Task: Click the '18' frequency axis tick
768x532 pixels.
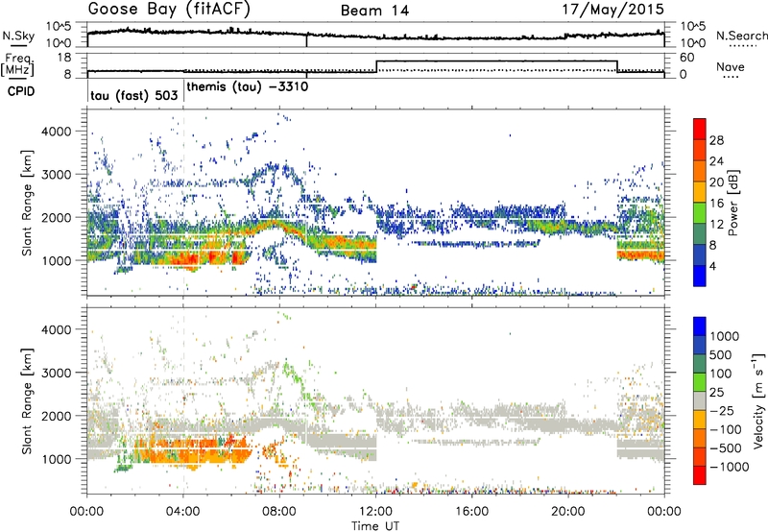Action: (64, 58)
